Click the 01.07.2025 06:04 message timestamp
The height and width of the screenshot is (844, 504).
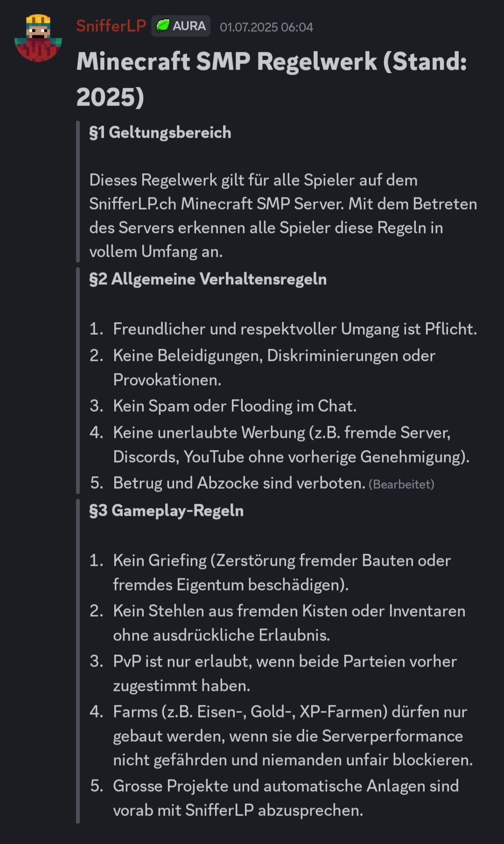266,27
